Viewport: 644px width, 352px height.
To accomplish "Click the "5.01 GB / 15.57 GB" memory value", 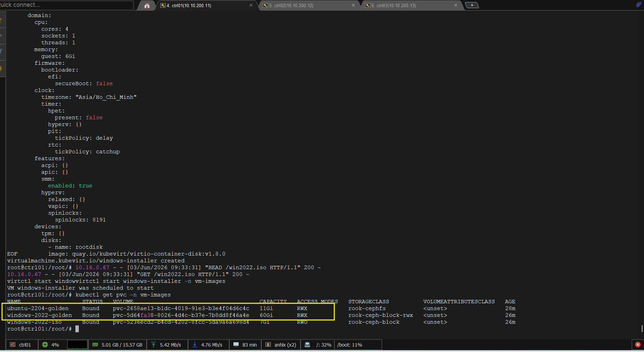I will click(x=122, y=345).
